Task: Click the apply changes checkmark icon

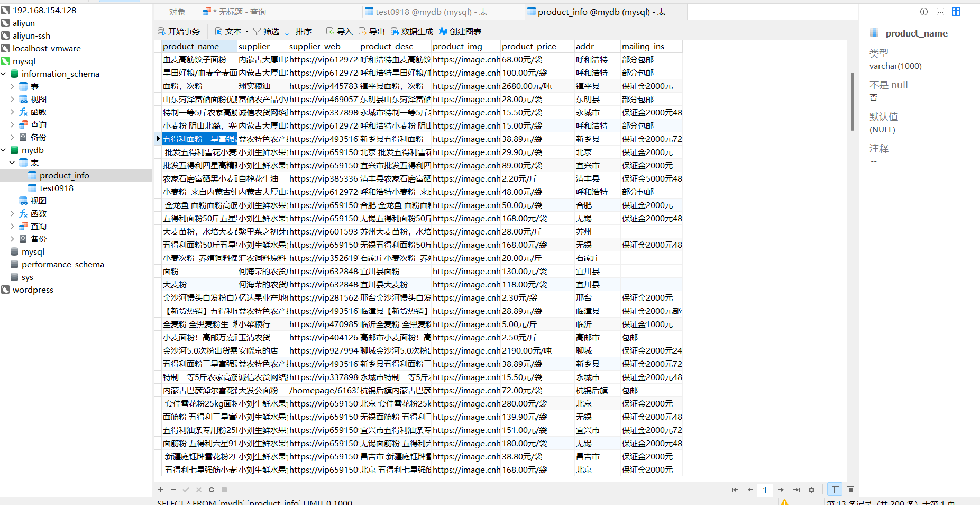Action: [x=186, y=490]
